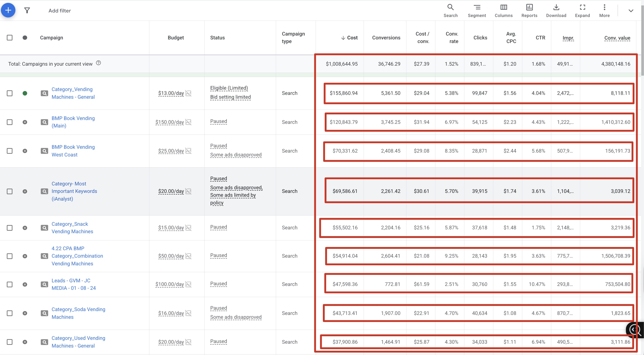The width and height of the screenshot is (644, 355).
Task: Open the Category_Used Vending Machines - General campaign
Action: coord(78,342)
